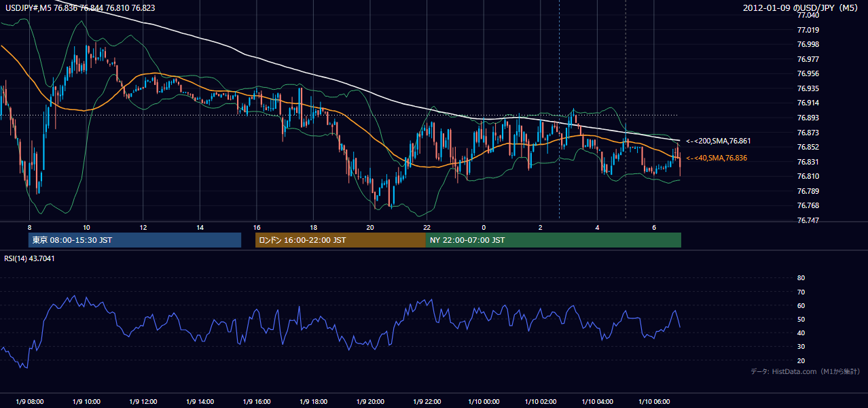868x408 pixels.
Task: Click the 1/9 14:00 time label
Action: [200, 401]
